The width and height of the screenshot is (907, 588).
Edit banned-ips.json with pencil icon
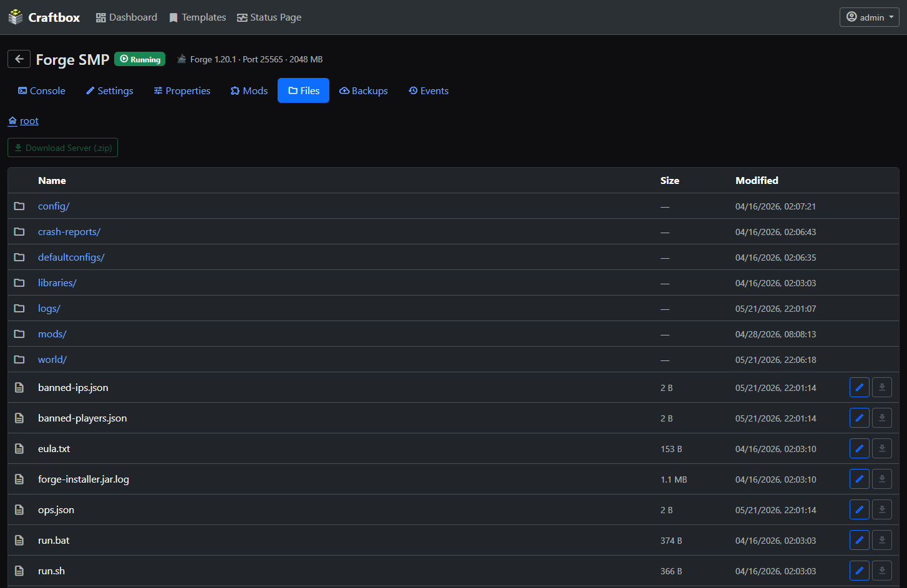pyautogui.click(x=860, y=387)
